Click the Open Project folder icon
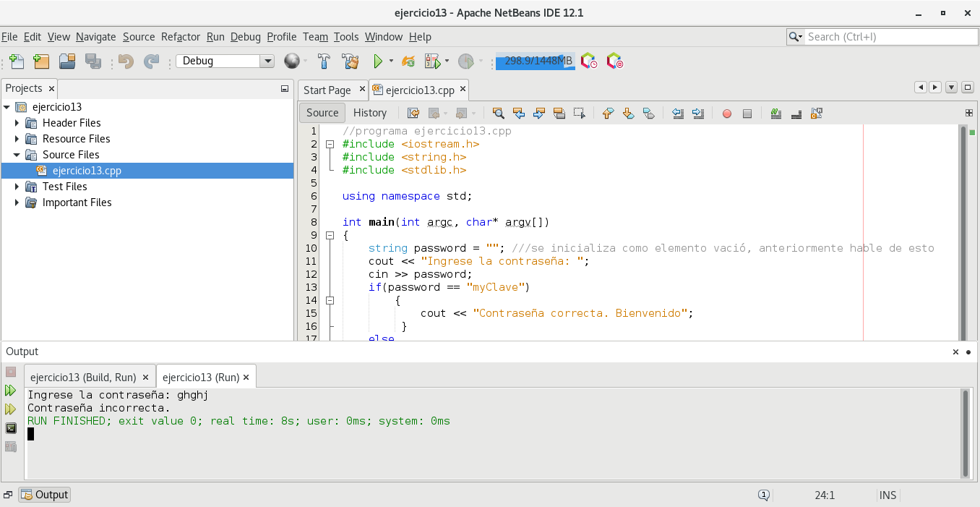 click(x=66, y=61)
